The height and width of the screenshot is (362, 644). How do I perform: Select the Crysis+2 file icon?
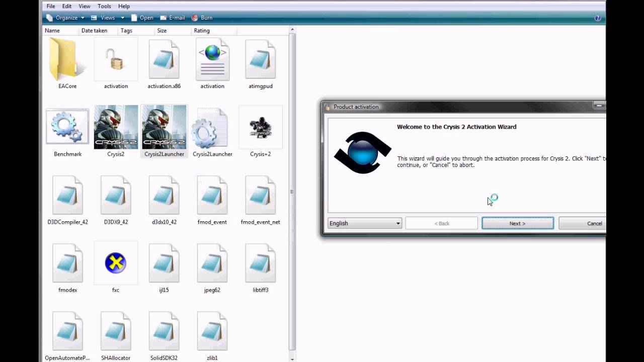pyautogui.click(x=261, y=131)
